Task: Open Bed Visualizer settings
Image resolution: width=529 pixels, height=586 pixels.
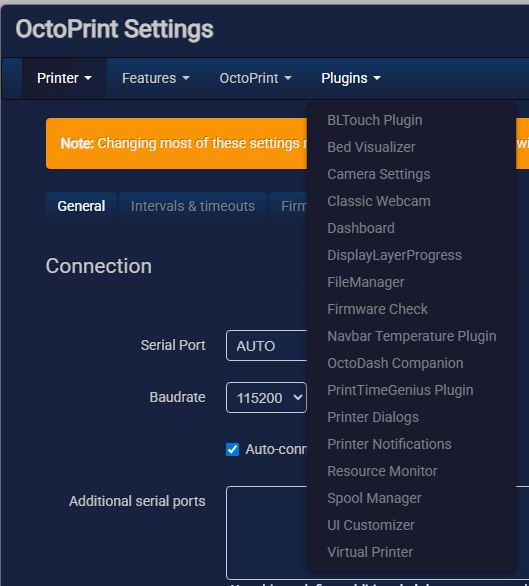Action: (x=371, y=147)
